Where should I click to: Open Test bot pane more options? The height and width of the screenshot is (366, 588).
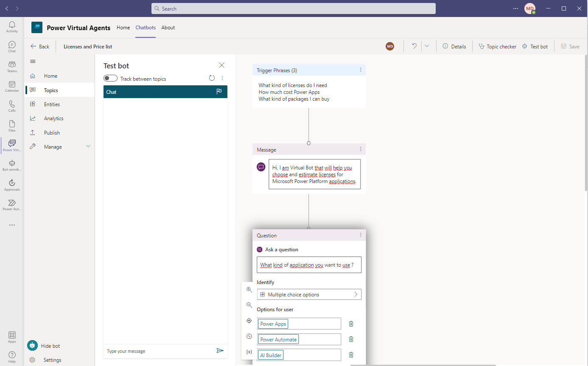click(x=222, y=78)
